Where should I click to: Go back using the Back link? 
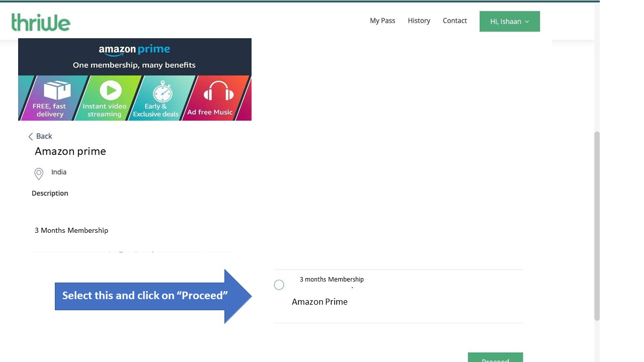tap(40, 136)
